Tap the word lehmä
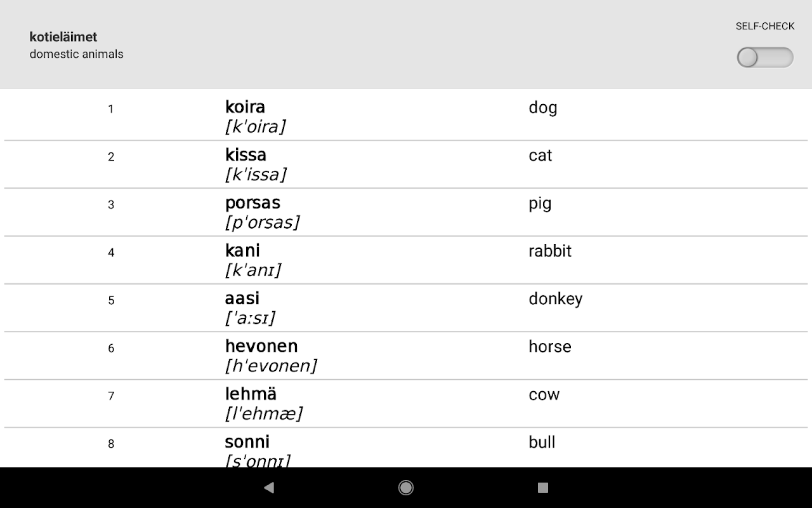This screenshot has width=812, height=508. tap(251, 394)
